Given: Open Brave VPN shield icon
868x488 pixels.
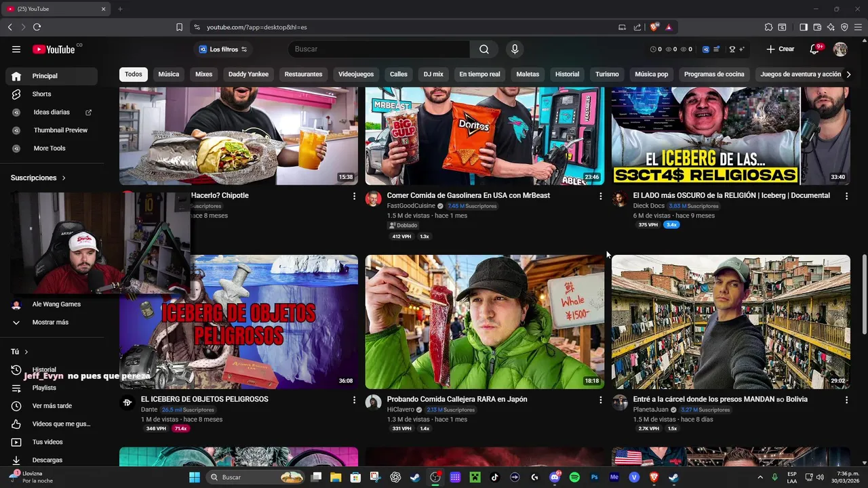Looking at the screenshot, I should [844, 27].
